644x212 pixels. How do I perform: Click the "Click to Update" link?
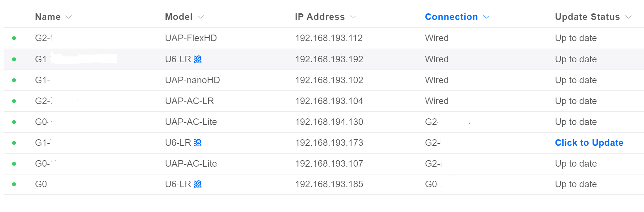point(589,143)
